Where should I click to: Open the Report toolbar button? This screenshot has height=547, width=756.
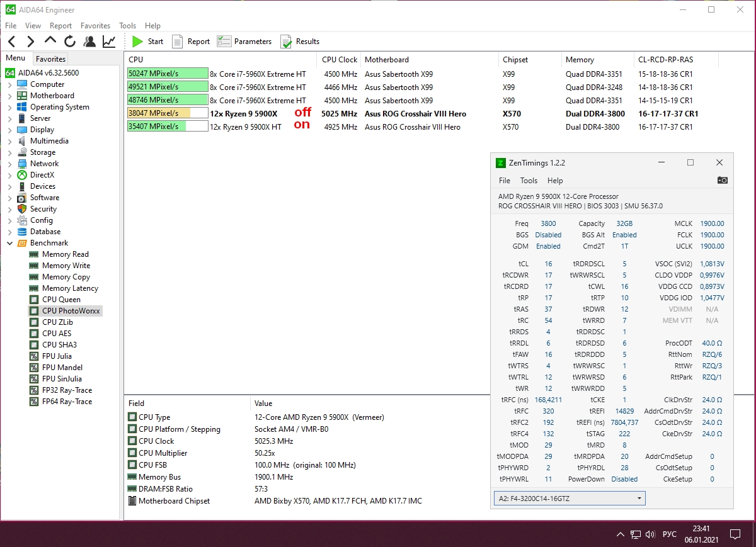pyautogui.click(x=191, y=42)
